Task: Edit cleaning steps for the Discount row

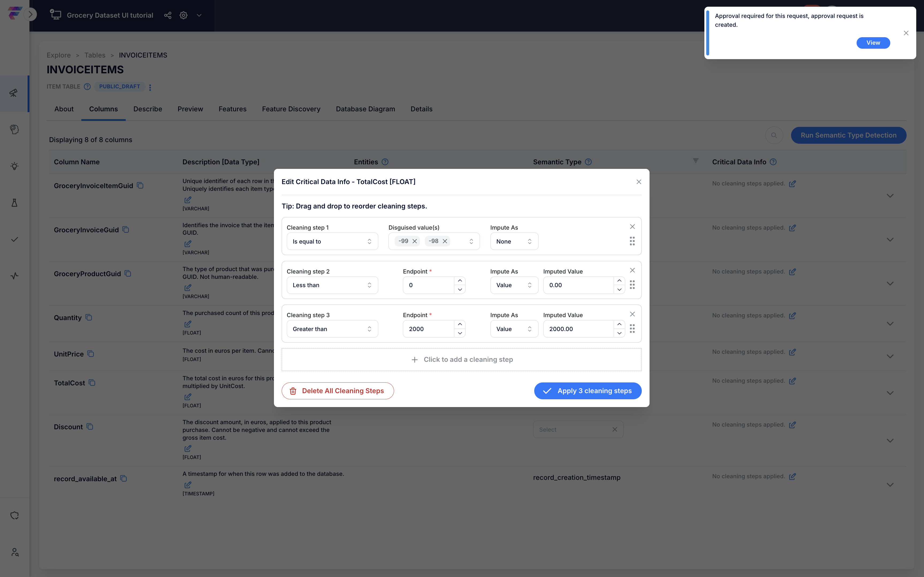Action: click(792, 425)
